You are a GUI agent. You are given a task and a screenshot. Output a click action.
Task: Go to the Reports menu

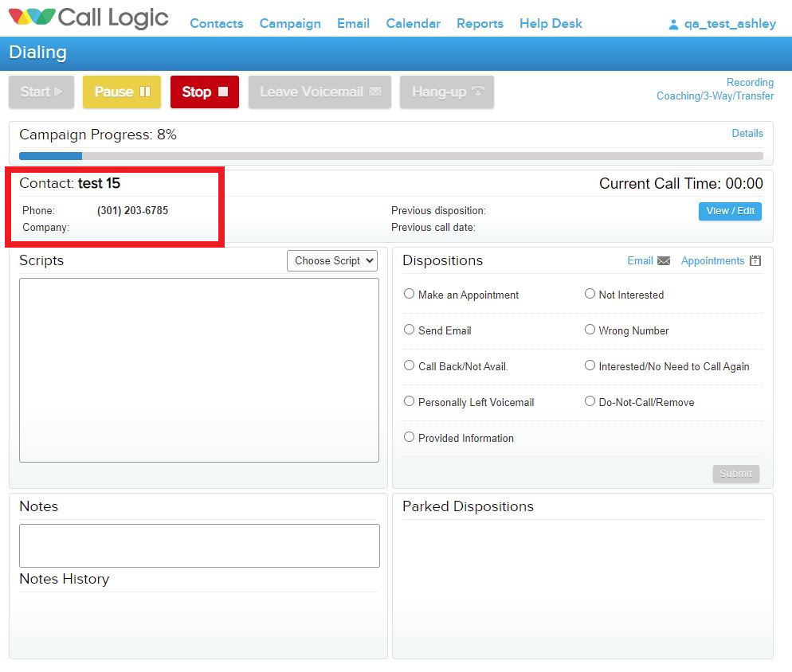coord(480,24)
